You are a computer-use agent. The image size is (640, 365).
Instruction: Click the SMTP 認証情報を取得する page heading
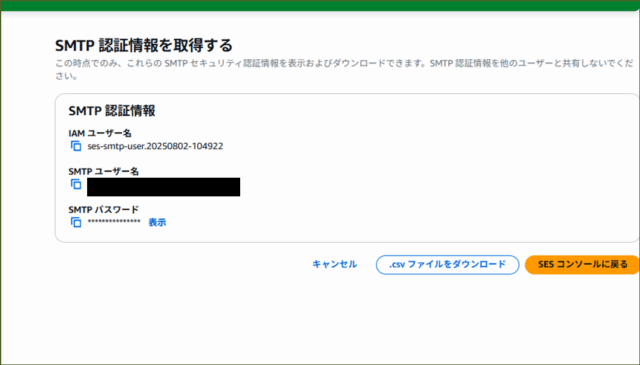[x=144, y=45]
